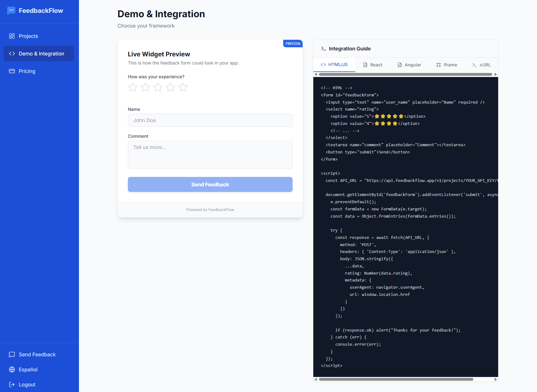This screenshot has width=537, height=392.
Task: Rate five stars in the widget preview
Action: click(183, 87)
